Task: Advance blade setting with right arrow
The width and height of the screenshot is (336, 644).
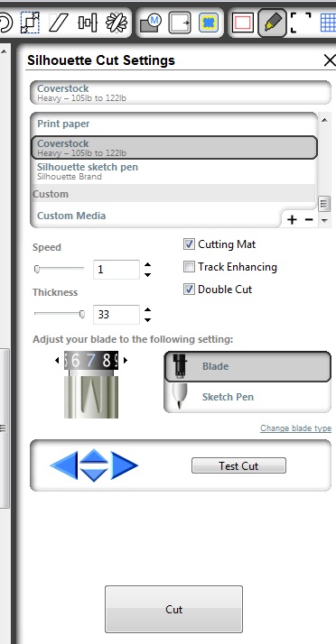Action: point(126,360)
